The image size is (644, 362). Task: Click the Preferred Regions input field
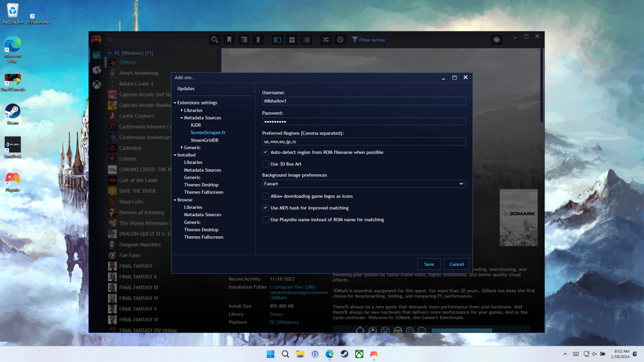coord(364,141)
